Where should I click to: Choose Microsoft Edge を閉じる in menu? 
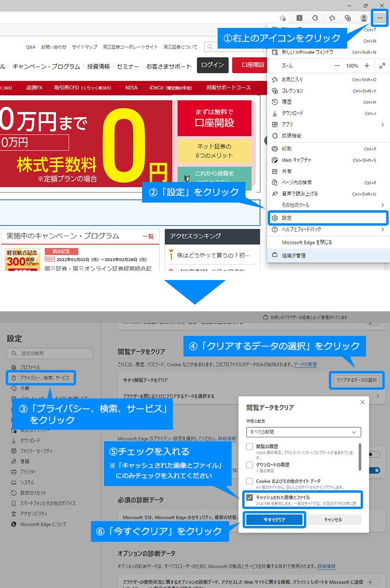pos(328,242)
